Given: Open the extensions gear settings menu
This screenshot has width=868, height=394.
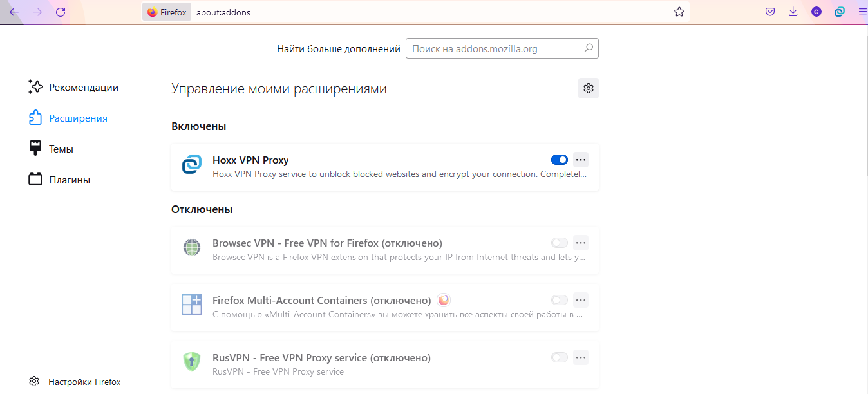Looking at the screenshot, I should [x=589, y=88].
